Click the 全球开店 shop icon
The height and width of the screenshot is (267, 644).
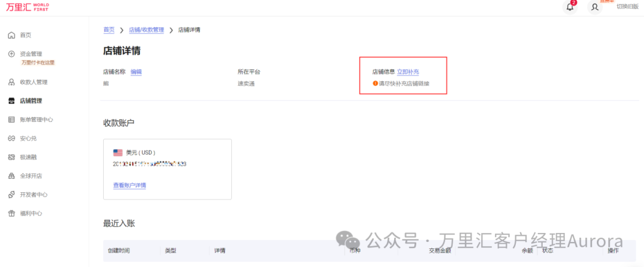(x=11, y=176)
